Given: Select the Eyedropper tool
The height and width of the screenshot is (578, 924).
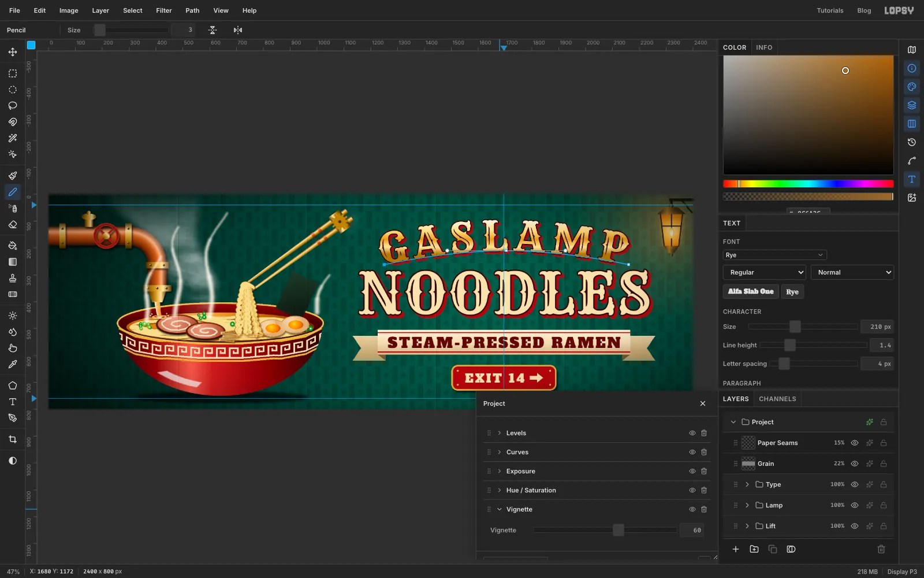Looking at the screenshot, I should coord(13,364).
